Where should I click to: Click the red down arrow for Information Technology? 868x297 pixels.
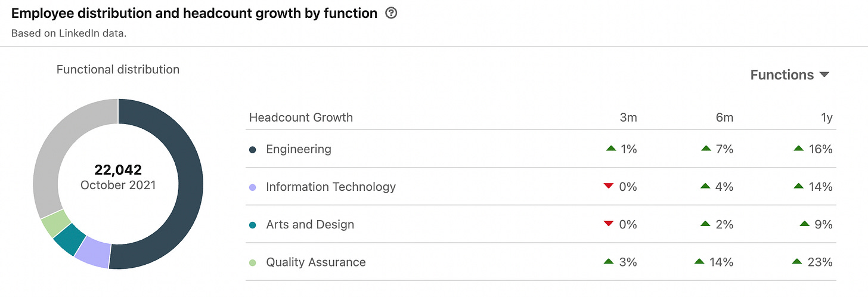click(x=609, y=187)
